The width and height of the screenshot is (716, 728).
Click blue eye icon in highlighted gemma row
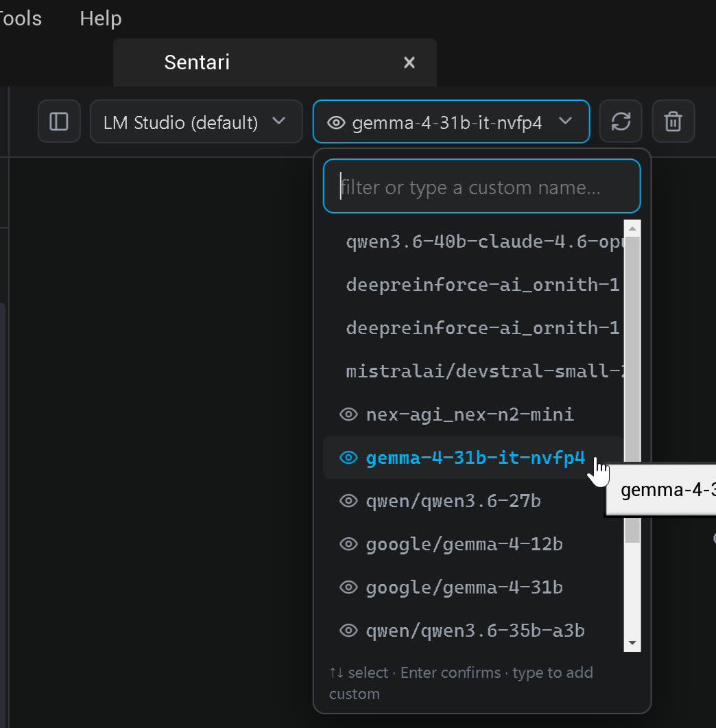[348, 458]
